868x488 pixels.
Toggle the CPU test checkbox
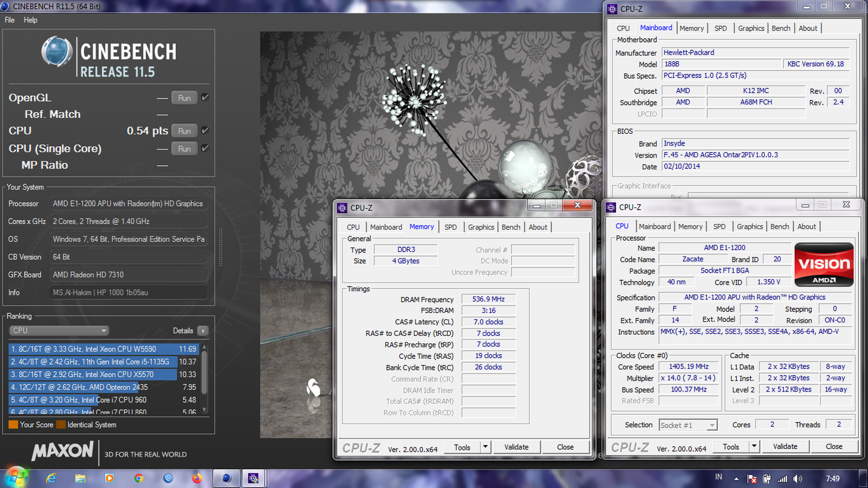[205, 130]
